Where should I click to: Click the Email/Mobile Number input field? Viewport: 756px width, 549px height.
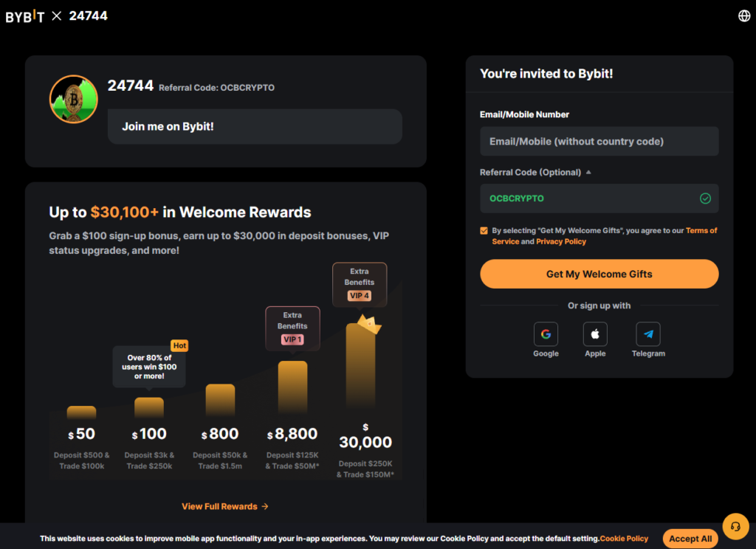599,141
